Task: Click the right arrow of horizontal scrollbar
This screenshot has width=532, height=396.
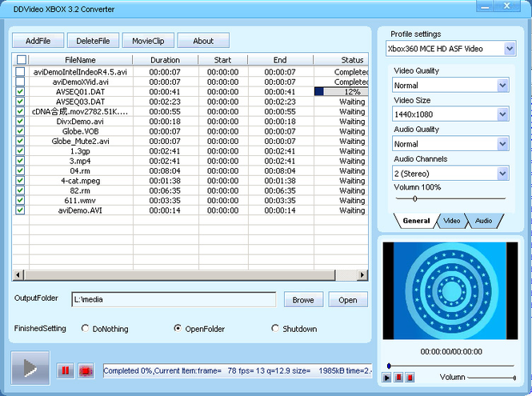Action: tap(362, 274)
